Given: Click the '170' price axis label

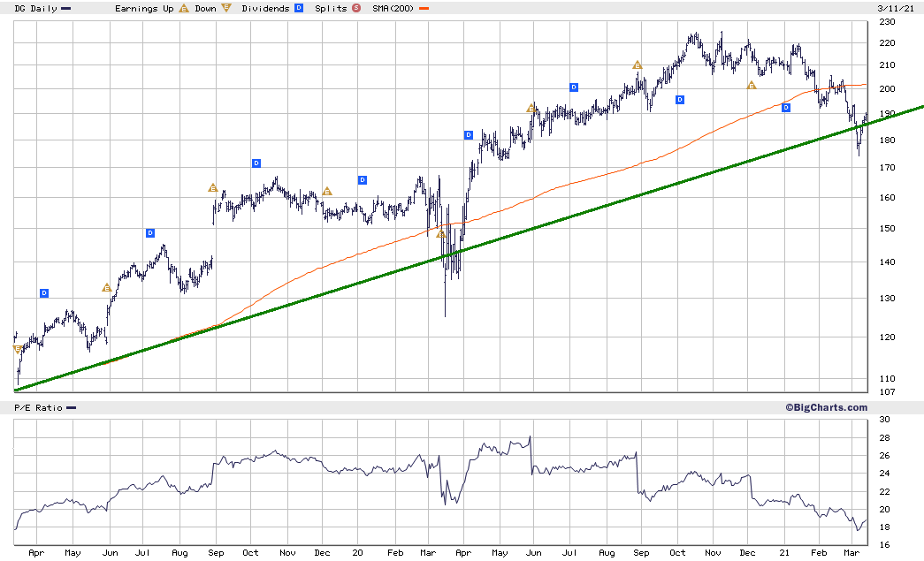Looking at the screenshot, I should pyautogui.click(x=887, y=168).
